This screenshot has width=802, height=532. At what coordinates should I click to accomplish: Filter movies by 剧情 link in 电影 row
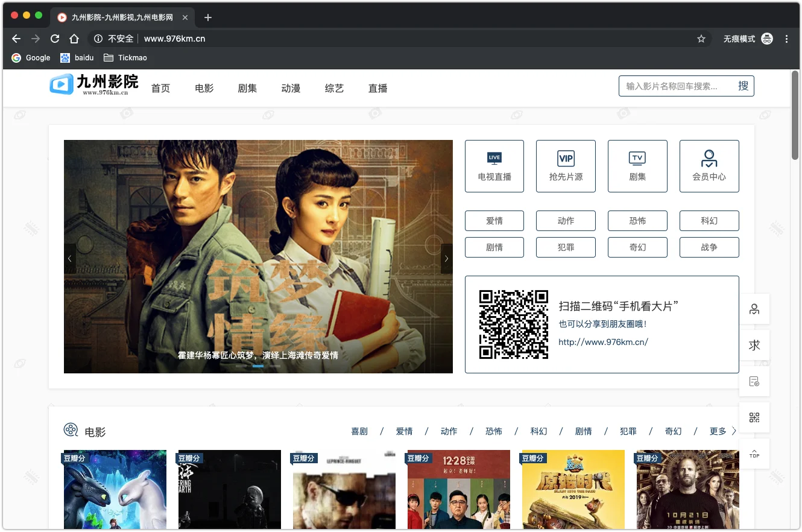(583, 431)
